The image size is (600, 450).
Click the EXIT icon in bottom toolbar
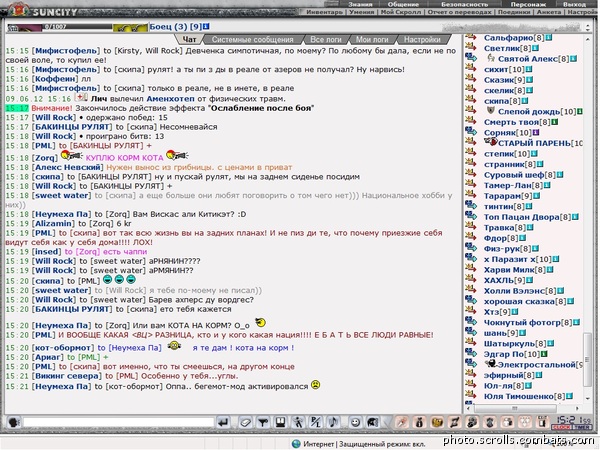click(x=542, y=422)
